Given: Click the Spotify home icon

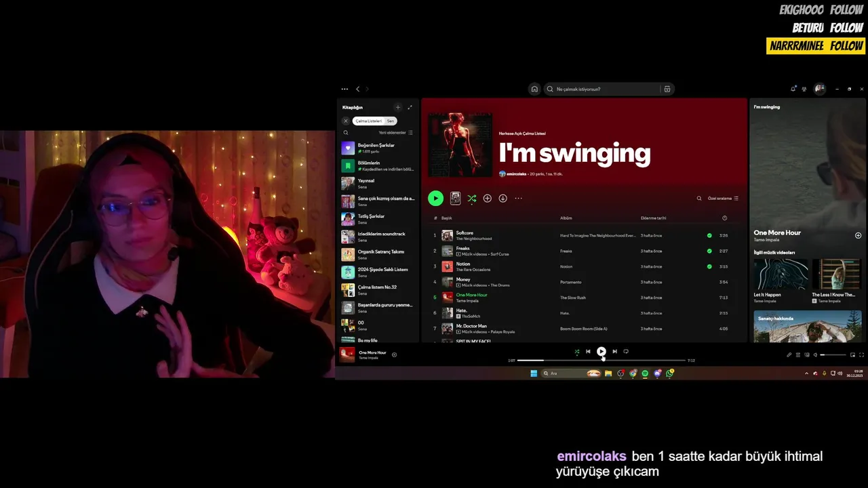Looking at the screenshot, I should click(x=534, y=89).
